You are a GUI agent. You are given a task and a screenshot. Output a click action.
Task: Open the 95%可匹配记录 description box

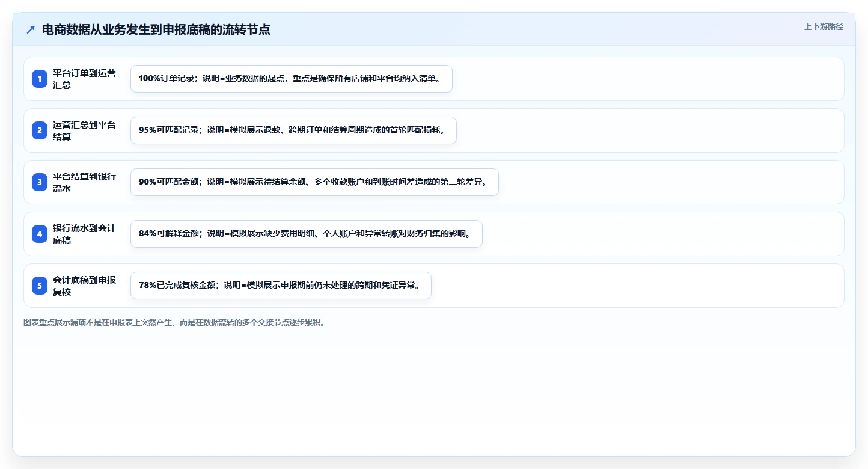tap(293, 130)
